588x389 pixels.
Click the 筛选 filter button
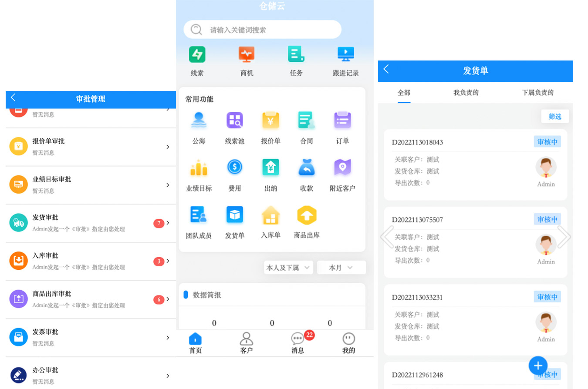click(554, 116)
